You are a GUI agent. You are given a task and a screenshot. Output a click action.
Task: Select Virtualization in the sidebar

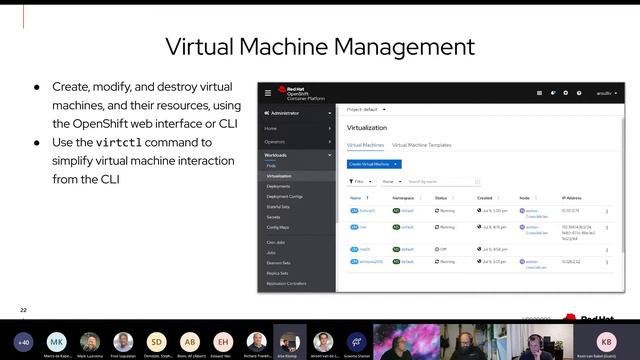(279, 176)
